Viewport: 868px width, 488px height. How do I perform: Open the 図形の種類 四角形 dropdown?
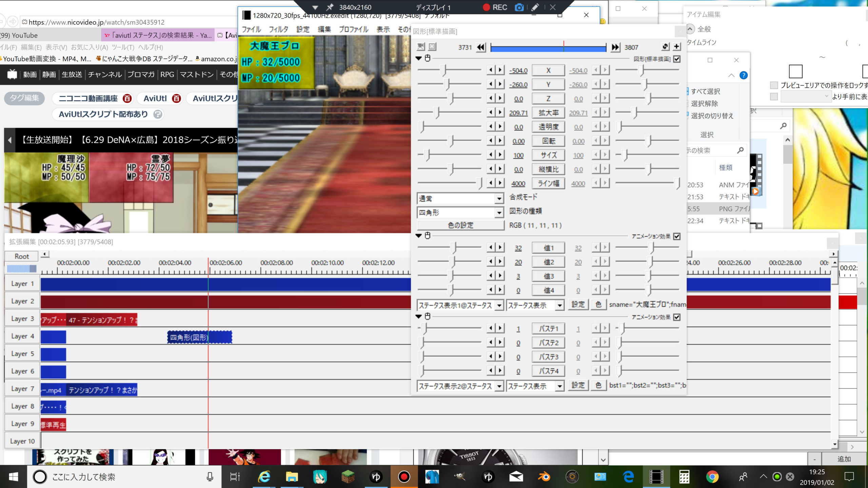(x=460, y=213)
